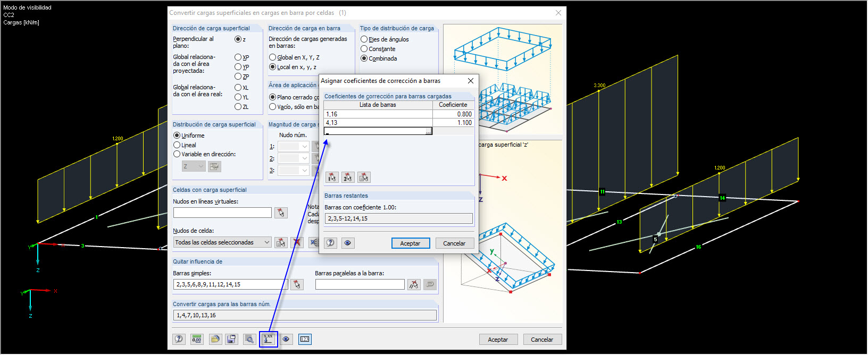Choose Global en X, Y, Z direction
868x355 pixels.
pyautogui.click(x=272, y=57)
